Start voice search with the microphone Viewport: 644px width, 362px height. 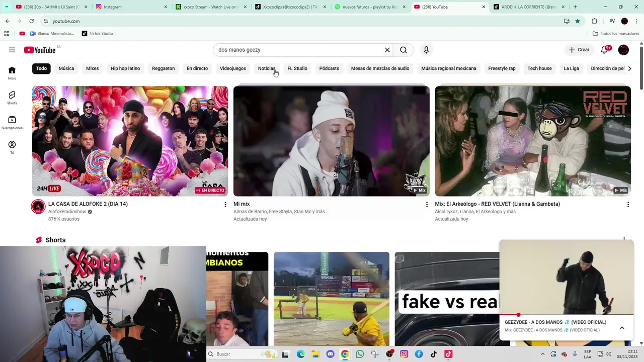point(426,50)
